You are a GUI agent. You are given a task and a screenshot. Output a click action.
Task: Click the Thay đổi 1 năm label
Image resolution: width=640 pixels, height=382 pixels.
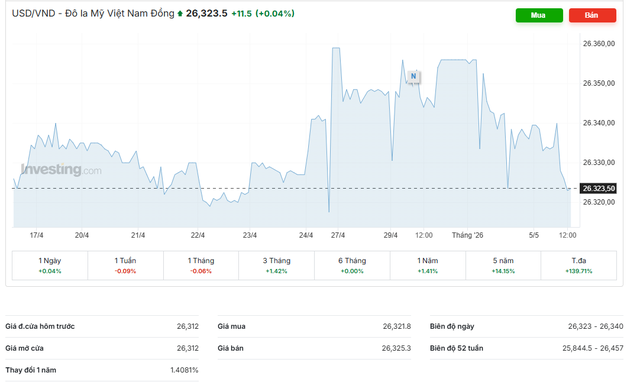click(31, 370)
